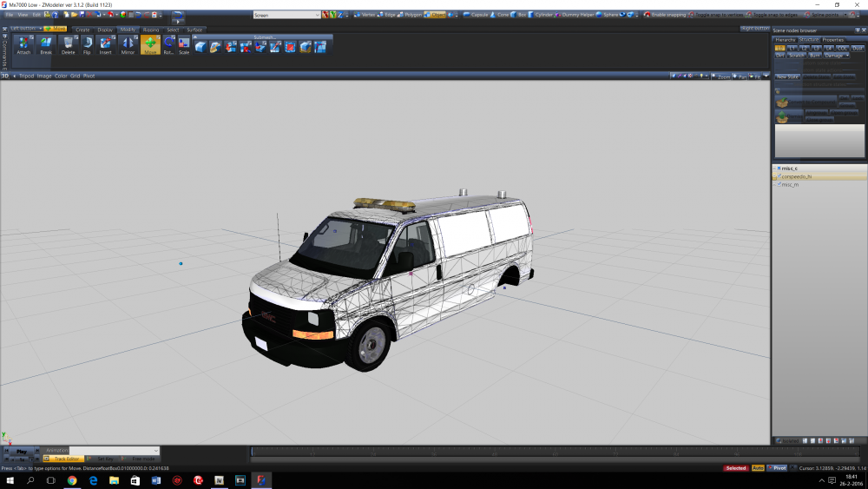This screenshot has width=868, height=489.
Task: Click the Break tool icon
Action: (x=46, y=45)
